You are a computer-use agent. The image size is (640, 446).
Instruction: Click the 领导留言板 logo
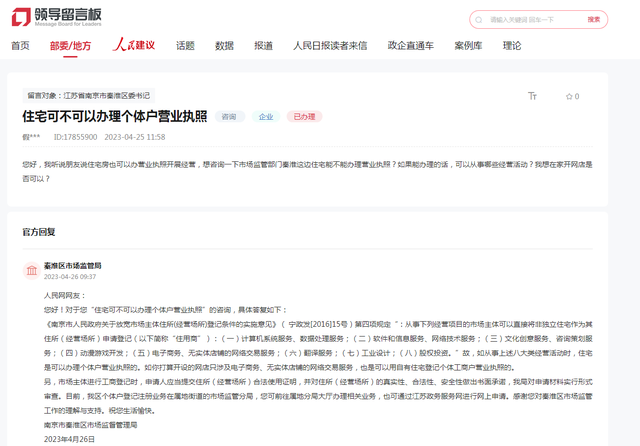[56, 17]
